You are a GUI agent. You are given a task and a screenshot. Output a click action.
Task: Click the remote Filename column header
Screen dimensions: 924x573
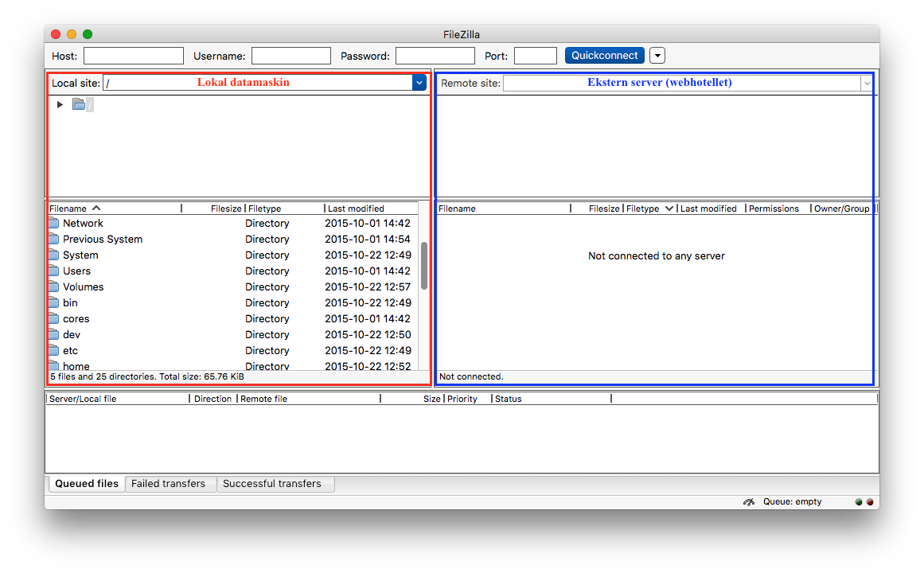[504, 209]
